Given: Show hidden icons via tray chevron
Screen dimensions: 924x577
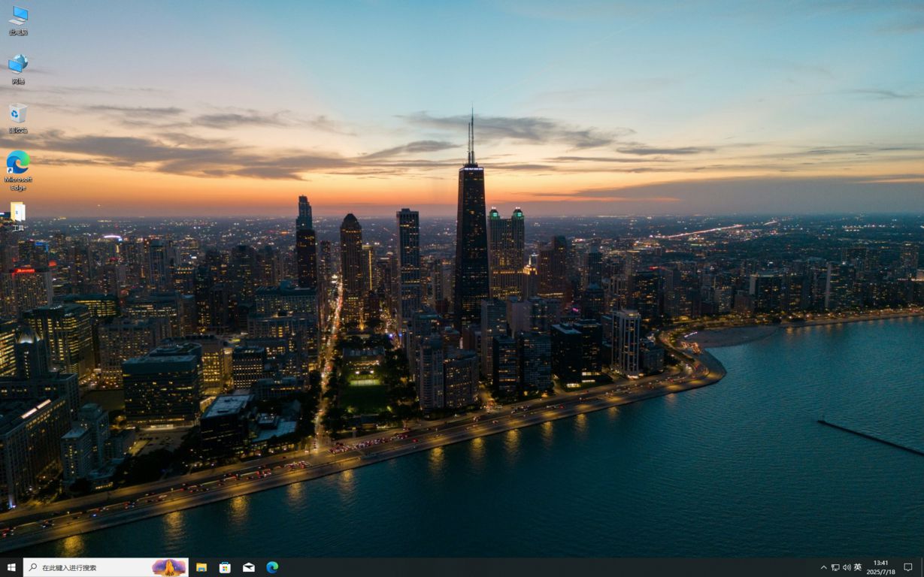Looking at the screenshot, I should 824,567.
